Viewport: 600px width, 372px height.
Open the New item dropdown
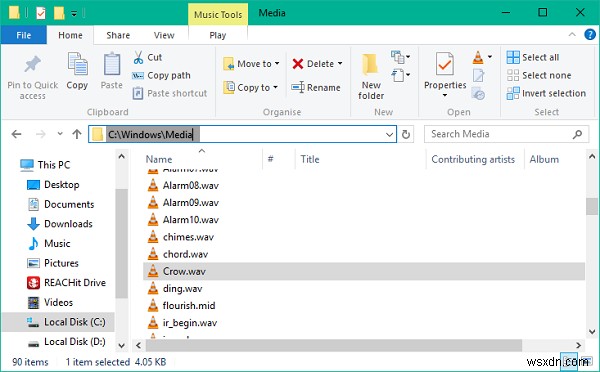(x=400, y=57)
